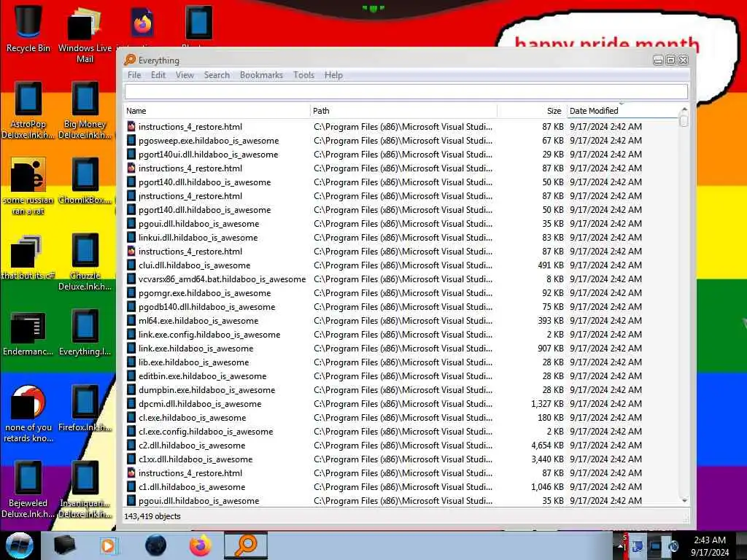Click the 143,419 objects status text

click(152, 516)
